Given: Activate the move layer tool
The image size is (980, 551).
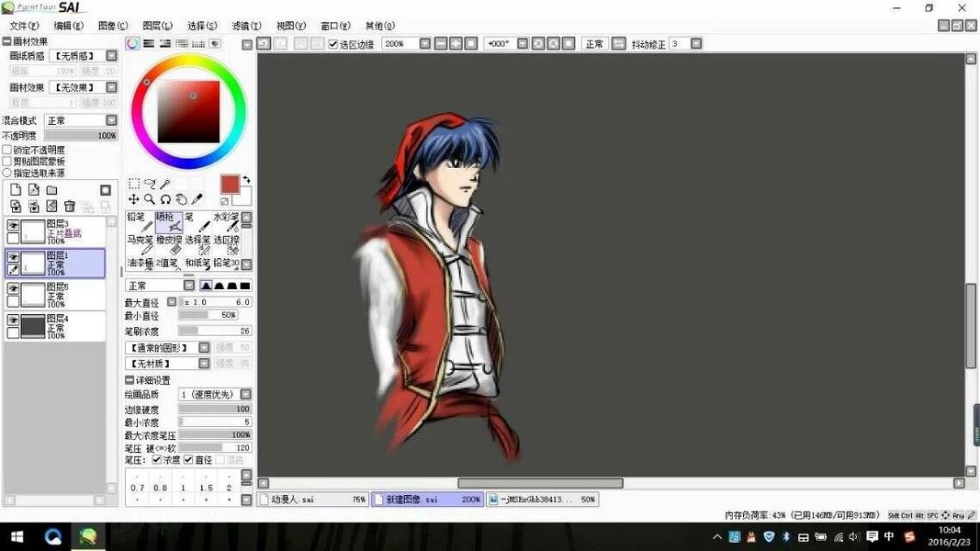Looking at the screenshot, I should point(134,199).
